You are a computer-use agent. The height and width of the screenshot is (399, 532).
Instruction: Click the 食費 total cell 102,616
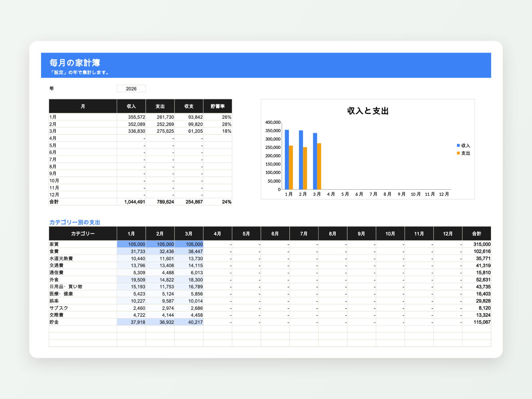[476, 251]
